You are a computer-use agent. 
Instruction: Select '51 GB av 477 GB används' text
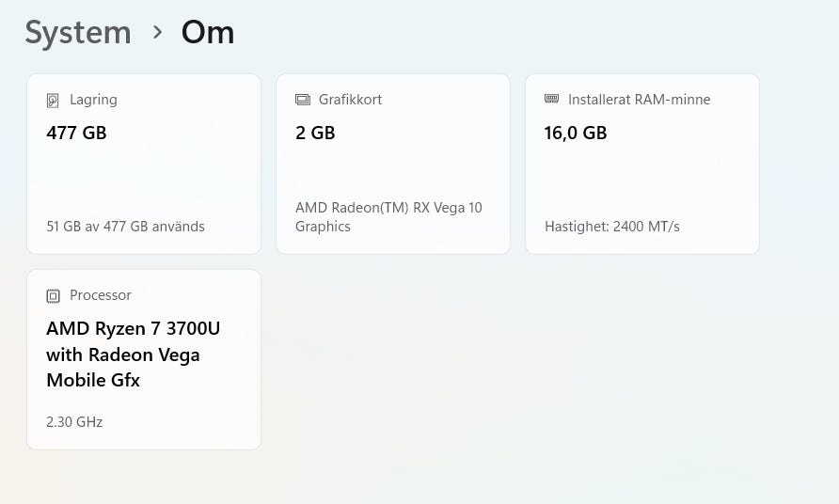click(x=126, y=227)
